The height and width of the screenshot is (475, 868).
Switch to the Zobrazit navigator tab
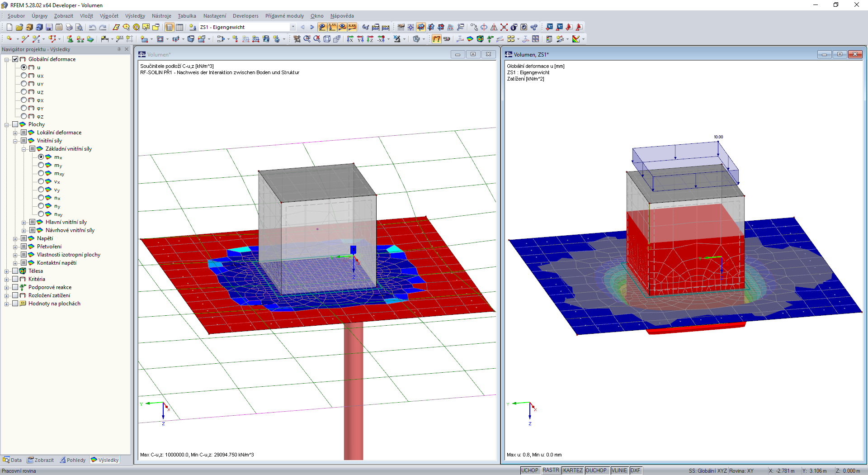[41, 460]
